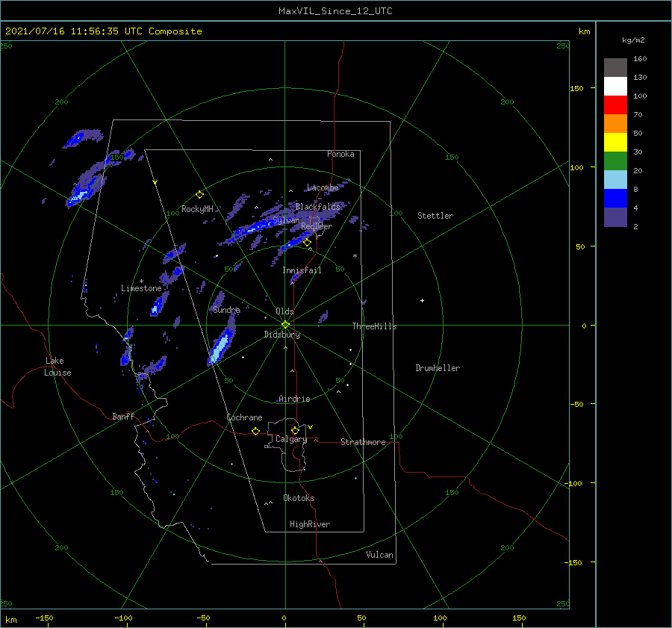Select the green 20-30 legend color
This screenshot has width=672, height=628.
615,161
